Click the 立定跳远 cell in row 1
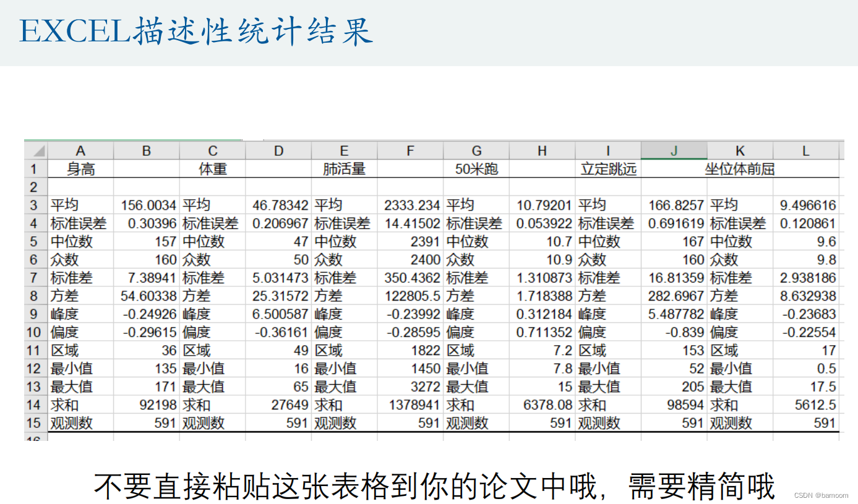 [x=608, y=169]
